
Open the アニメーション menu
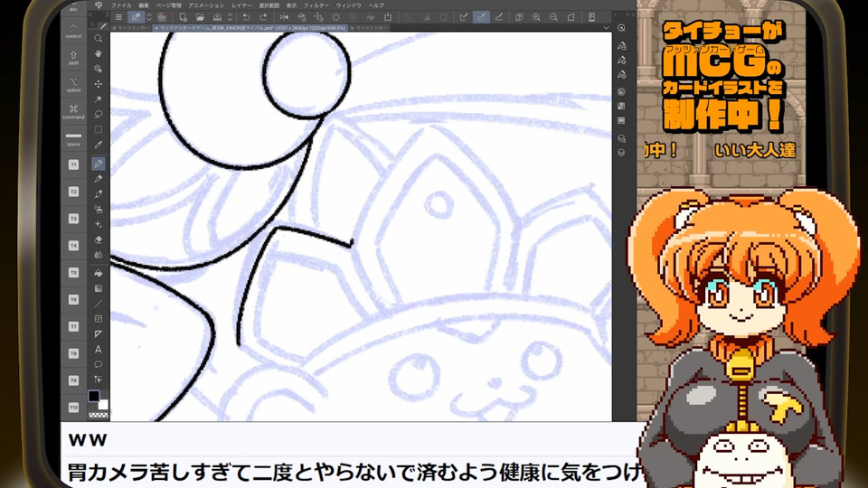click(x=206, y=5)
